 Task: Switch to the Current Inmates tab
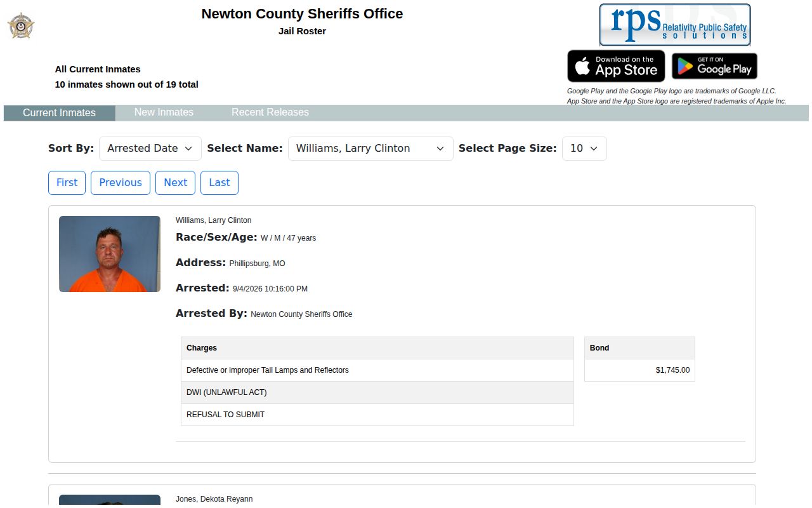pos(59,113)
